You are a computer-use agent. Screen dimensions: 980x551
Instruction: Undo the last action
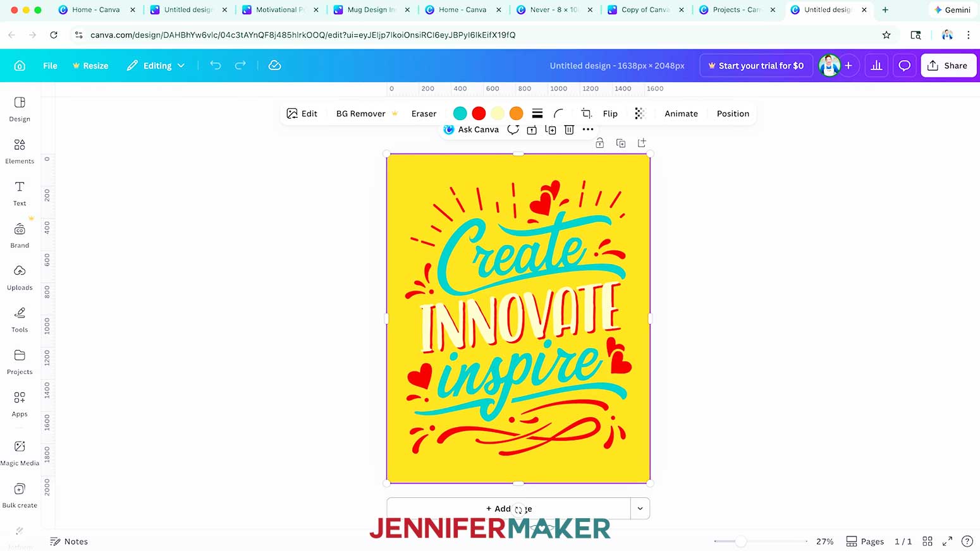tap(216, 66)
